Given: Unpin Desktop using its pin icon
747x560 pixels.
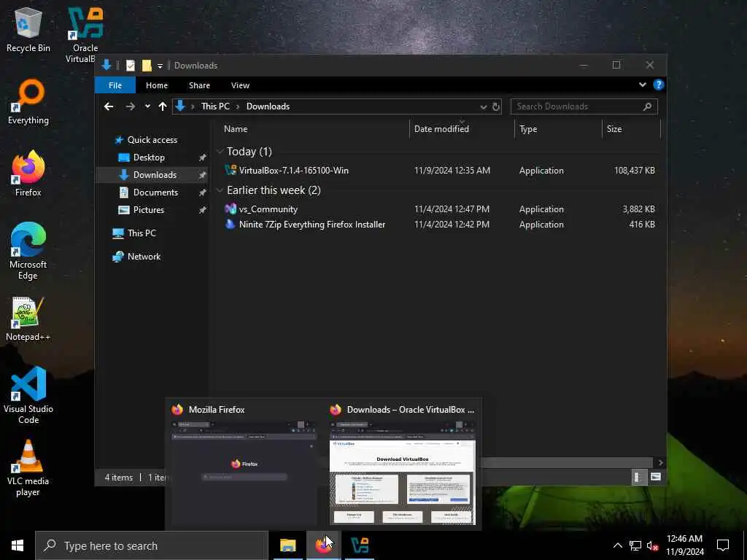Looking at the screenshot, I should (x=203, y=157).
